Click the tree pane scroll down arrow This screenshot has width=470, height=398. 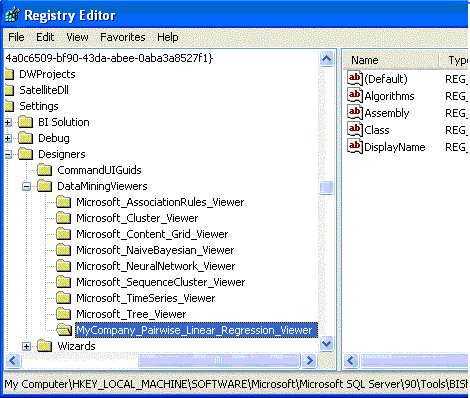tap(326, 343)
